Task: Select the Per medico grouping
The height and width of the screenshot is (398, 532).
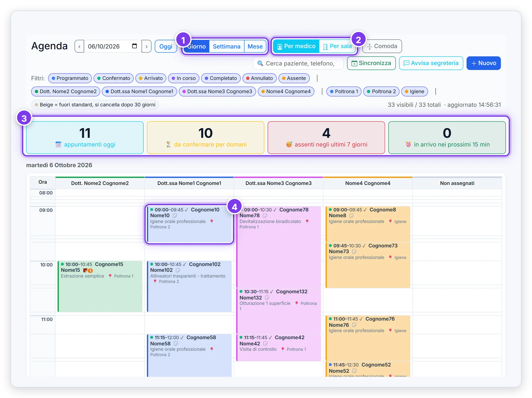Action: click(296, 46)
